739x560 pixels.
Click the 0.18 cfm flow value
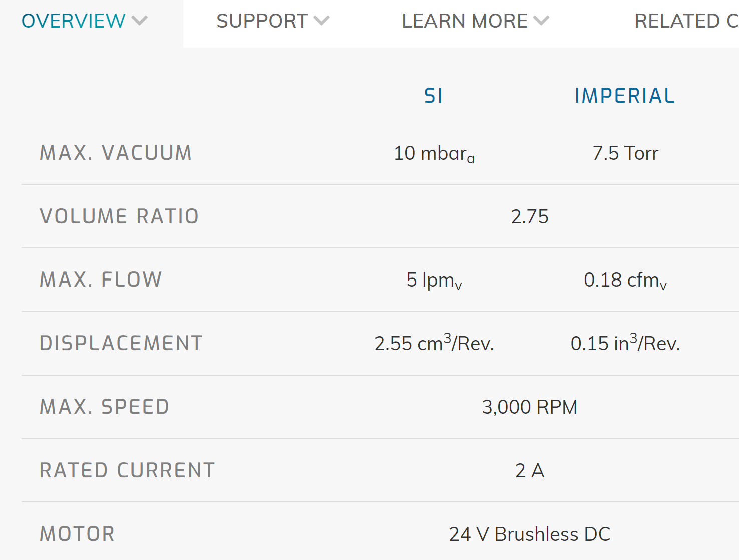(x=625, y=281)
